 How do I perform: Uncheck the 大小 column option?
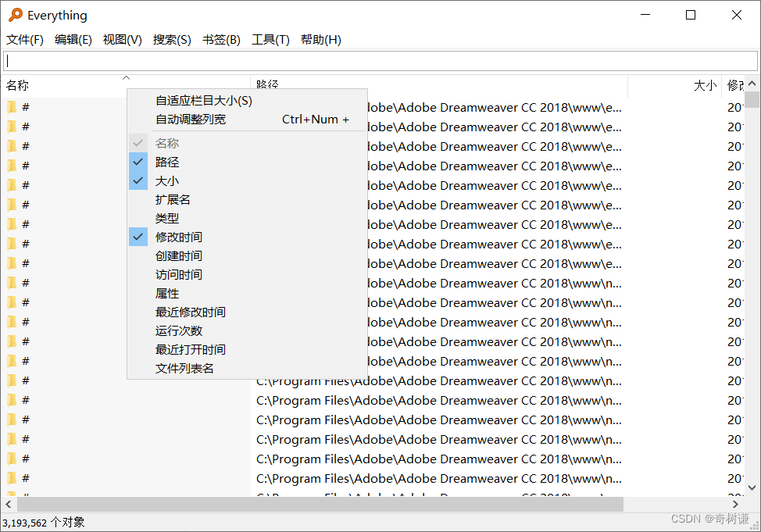coord(247,180)
